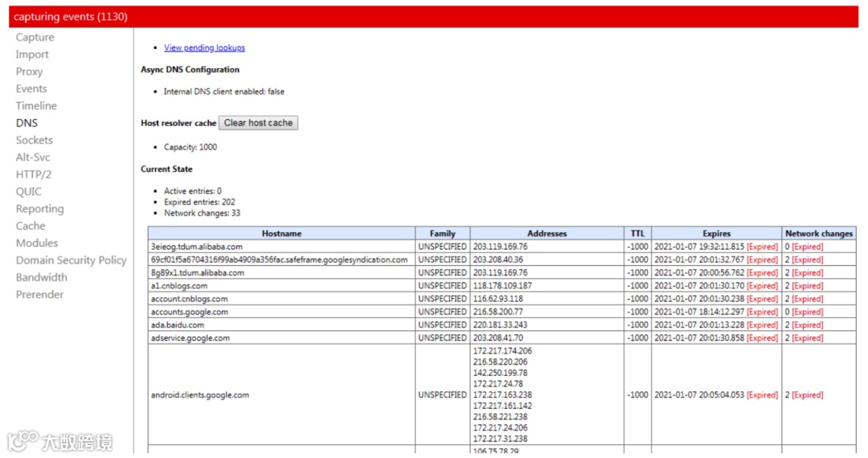Click the Clear host cache button
Image resolution: width=868 pixels, height=458 pixels.
(258, 123)
